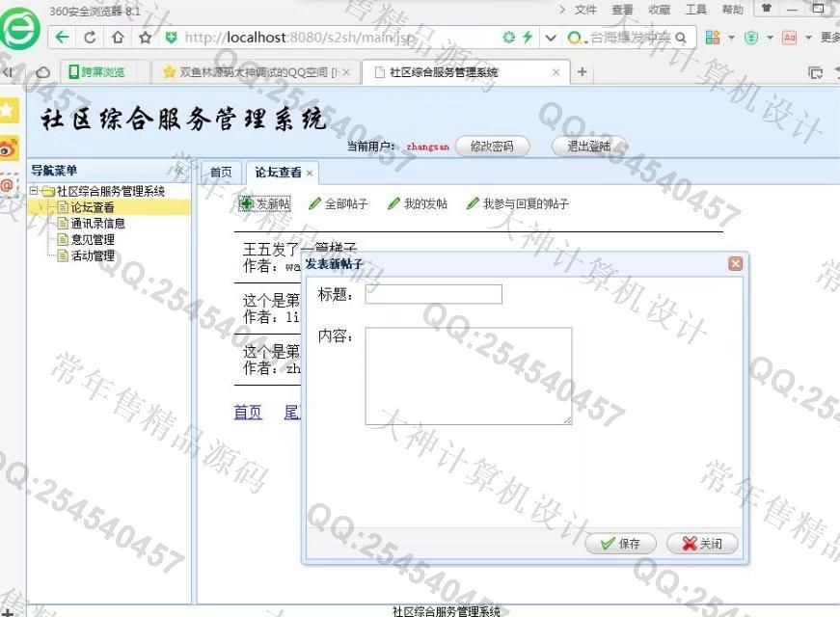The height and width of the screenshot is (617, 840).
Task: Click 我的发帖 toolbar button
Action: (x=418, y=203)
